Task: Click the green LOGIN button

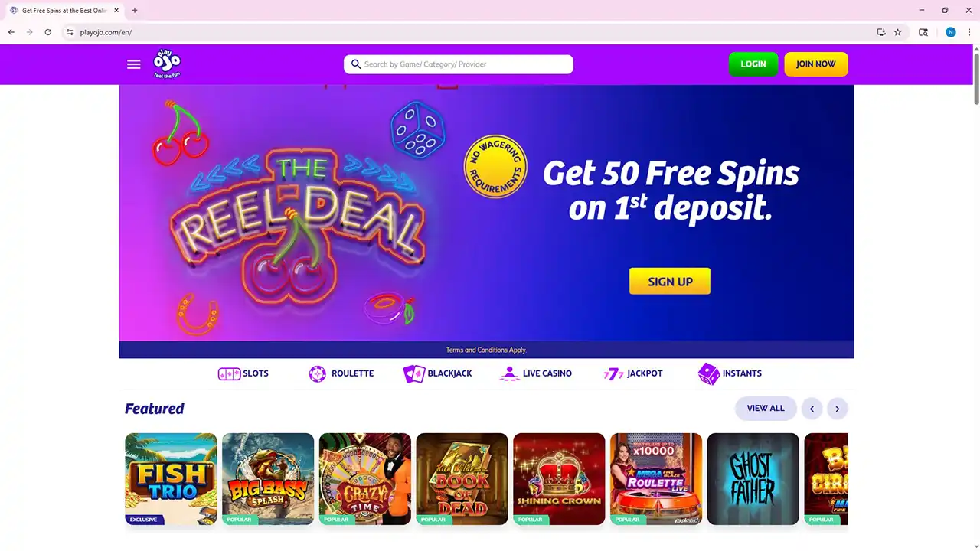Action: tap(753, 64)
